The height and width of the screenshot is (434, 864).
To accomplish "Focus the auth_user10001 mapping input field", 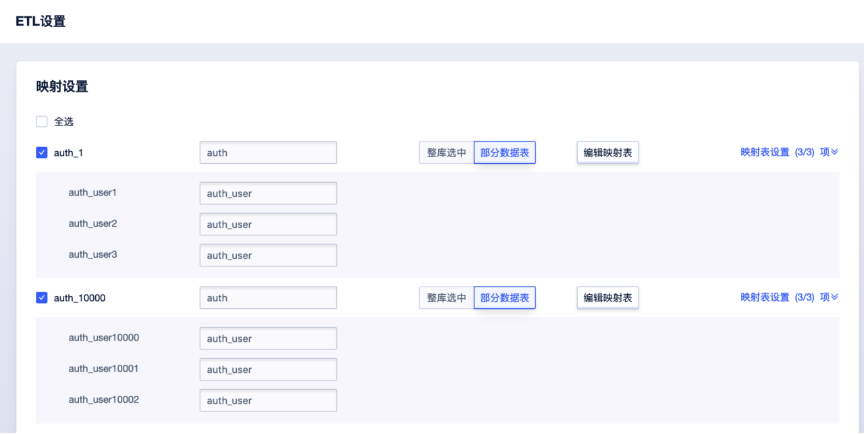I will click(x=268, y=370).
